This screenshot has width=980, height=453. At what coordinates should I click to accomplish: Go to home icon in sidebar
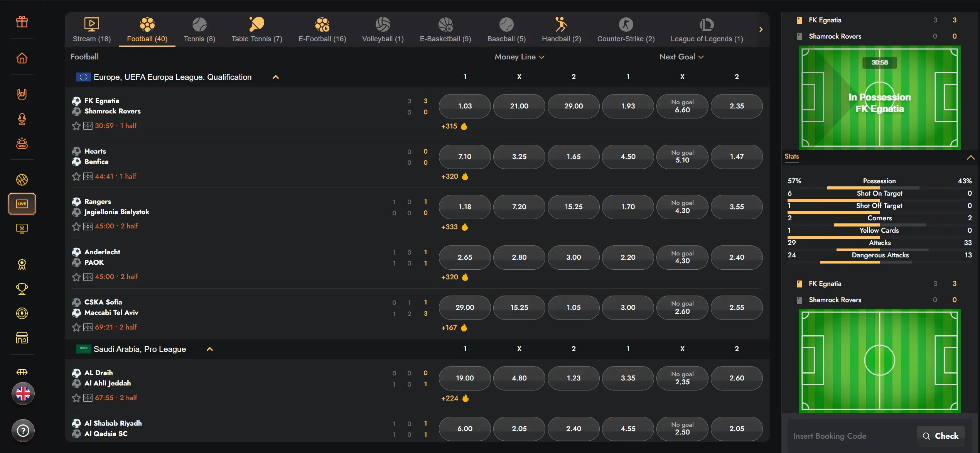point(22,58)
